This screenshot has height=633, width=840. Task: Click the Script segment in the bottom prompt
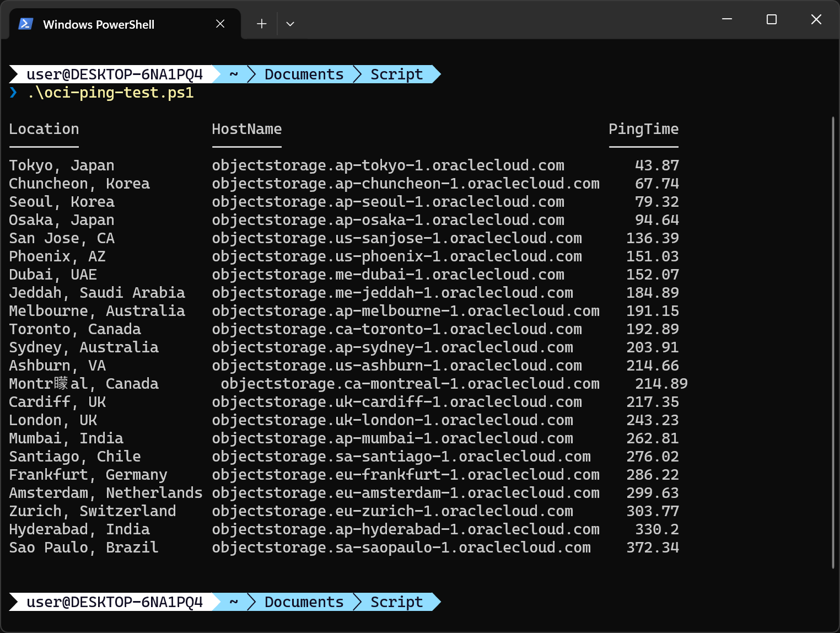[396, 602]
